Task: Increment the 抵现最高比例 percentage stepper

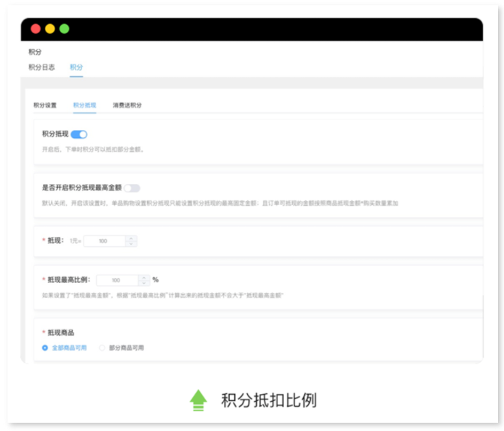Action: coord(144,276)
